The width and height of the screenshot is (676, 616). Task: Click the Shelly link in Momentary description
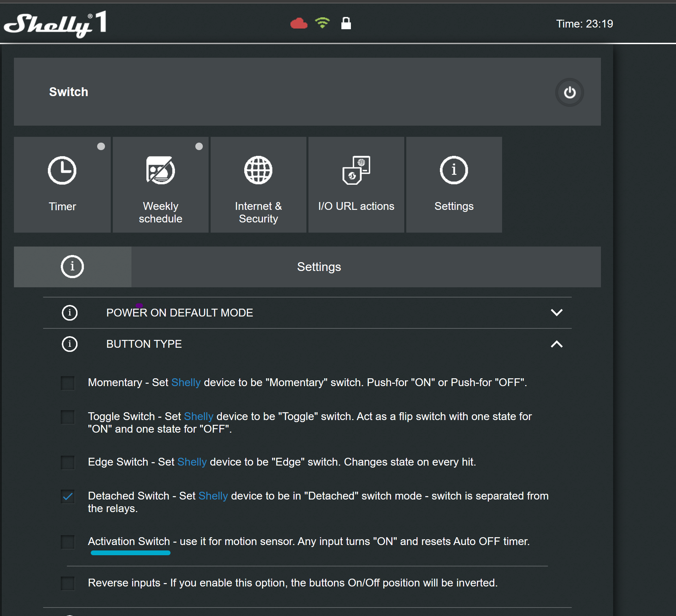pyautogui.click(x=186, y=382)
